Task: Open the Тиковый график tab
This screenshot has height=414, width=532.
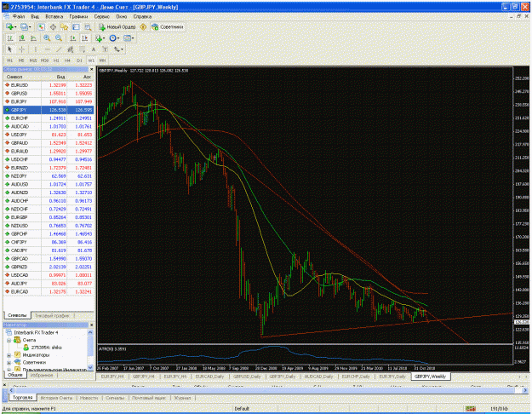Action: [x=52, y=315]
